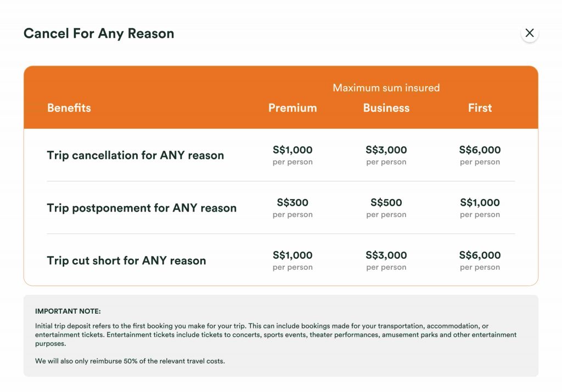This screenshot has width=562, height=392.
Task: Click First amount S$6,000 for trip cut short
Action: point(480,255)
